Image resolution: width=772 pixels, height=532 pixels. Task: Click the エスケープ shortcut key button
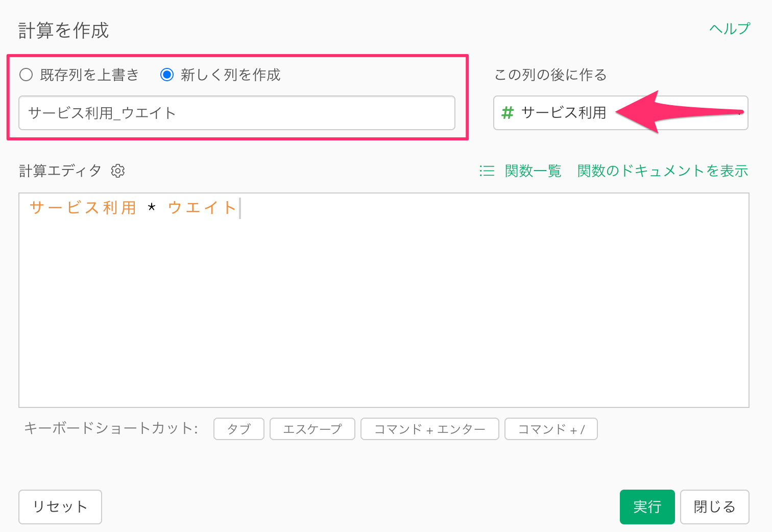312,429
